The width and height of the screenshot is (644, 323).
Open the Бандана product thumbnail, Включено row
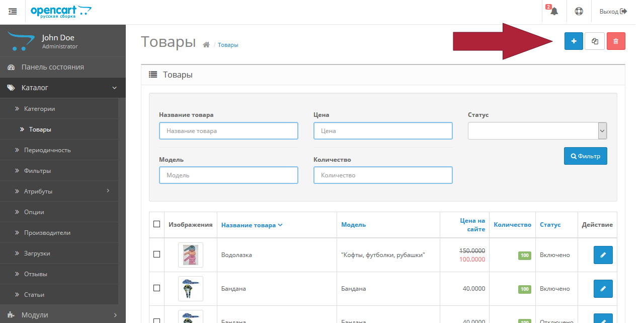(x=191, y=289)
